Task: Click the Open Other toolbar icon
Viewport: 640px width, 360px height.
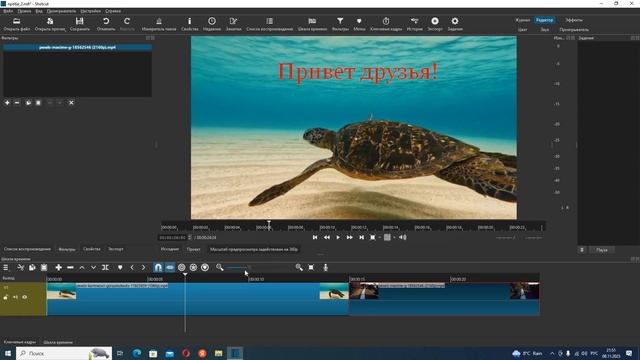Action: tap(50, 21)
